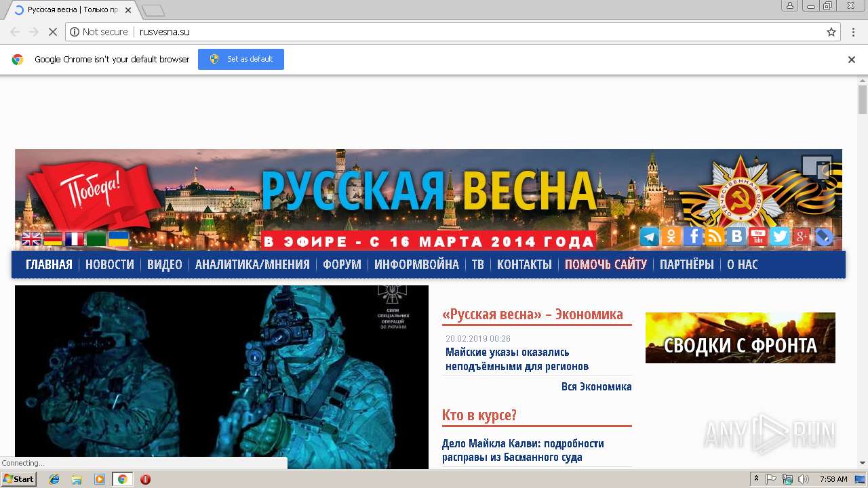Open the blue tag icon after Google Plus
868x488 pixels.
pos(823,237)
